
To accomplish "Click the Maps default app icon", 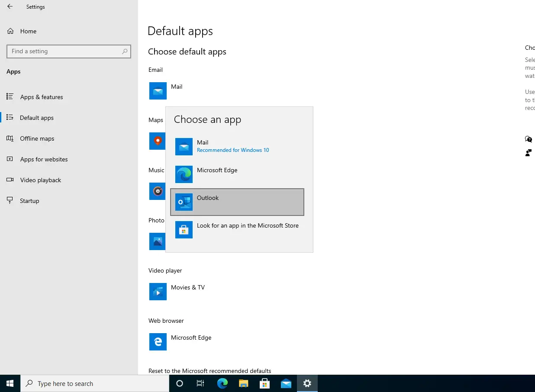I will 157,141.
